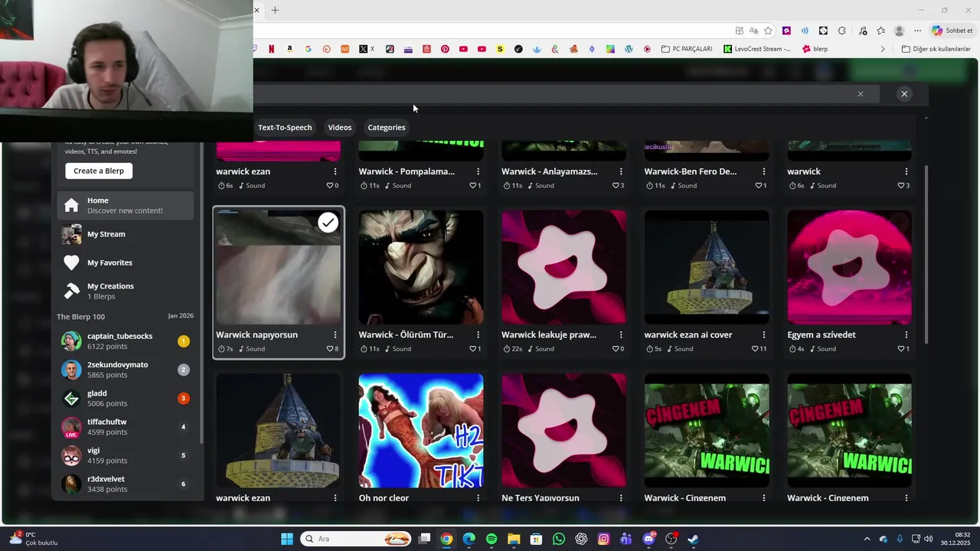Open blerp bookmark link
The width and height of the screenshot is (980, 551).
(815, 49)
